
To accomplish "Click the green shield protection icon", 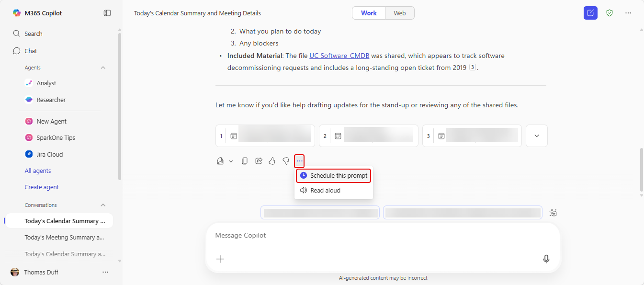I will tap(610, 13).
